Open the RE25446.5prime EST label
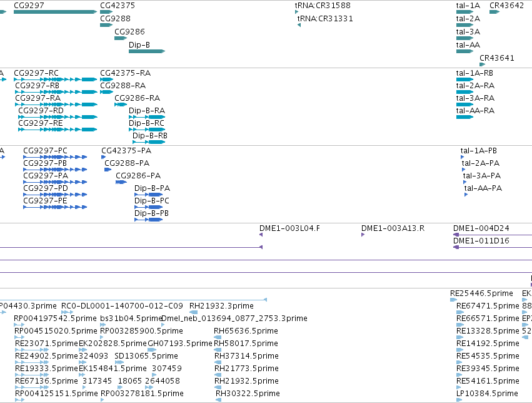The image size is (532, 403). point(482,293)
